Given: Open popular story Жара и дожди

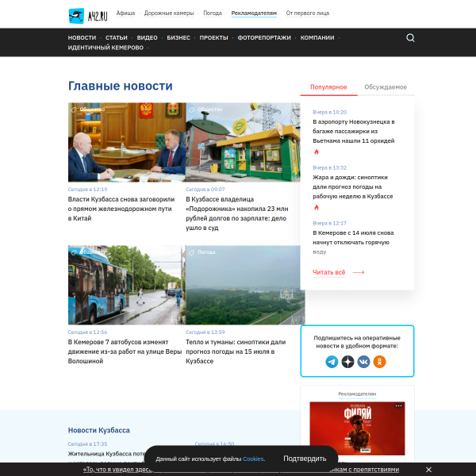Looking at the screenshot, I should pyautogui.click(x=353, y=186).
